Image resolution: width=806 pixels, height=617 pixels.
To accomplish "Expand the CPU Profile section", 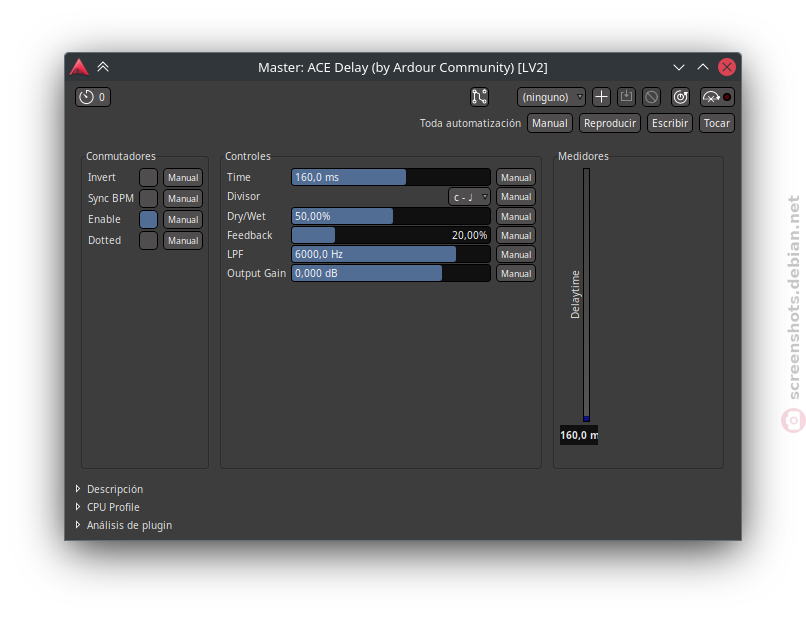I will tap(107, 507).
